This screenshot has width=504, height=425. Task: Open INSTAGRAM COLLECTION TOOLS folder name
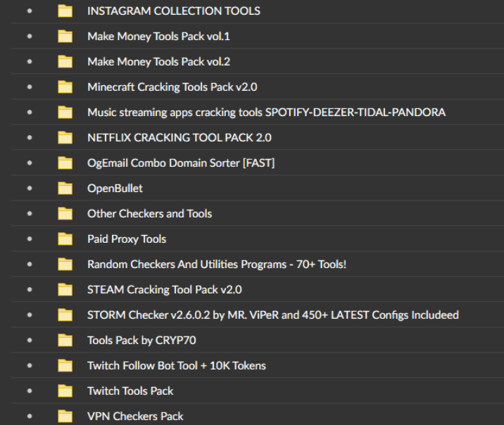174,11
